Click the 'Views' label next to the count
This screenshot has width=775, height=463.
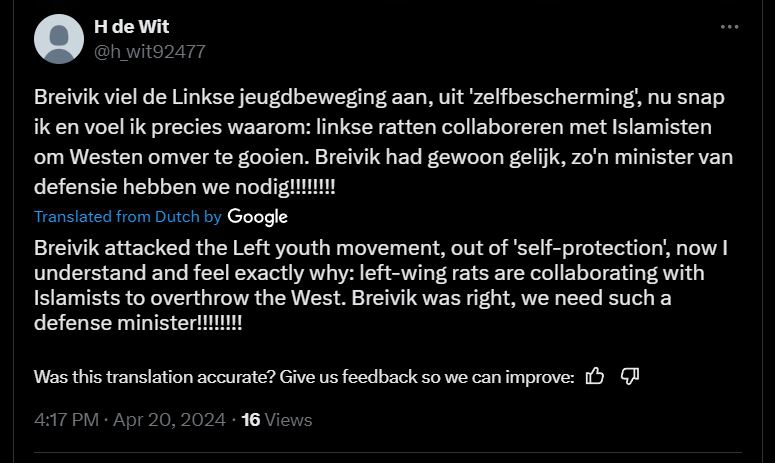(x=289, y=420)
